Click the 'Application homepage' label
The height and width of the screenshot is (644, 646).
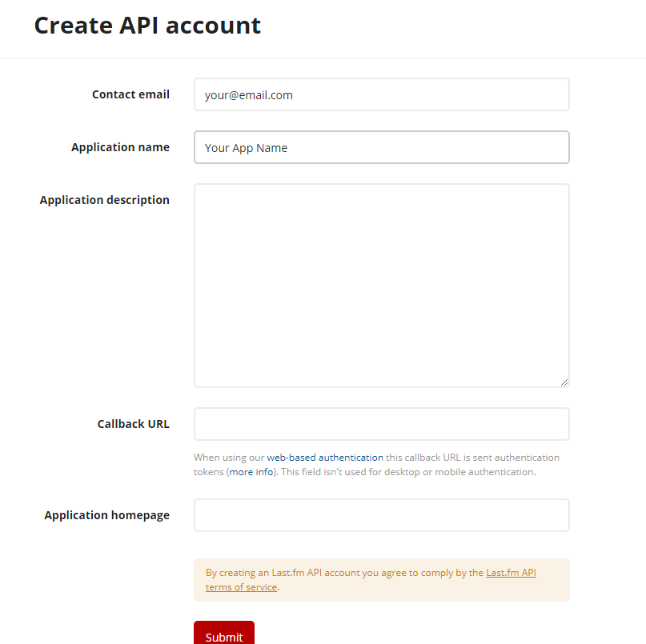point(107,515)
